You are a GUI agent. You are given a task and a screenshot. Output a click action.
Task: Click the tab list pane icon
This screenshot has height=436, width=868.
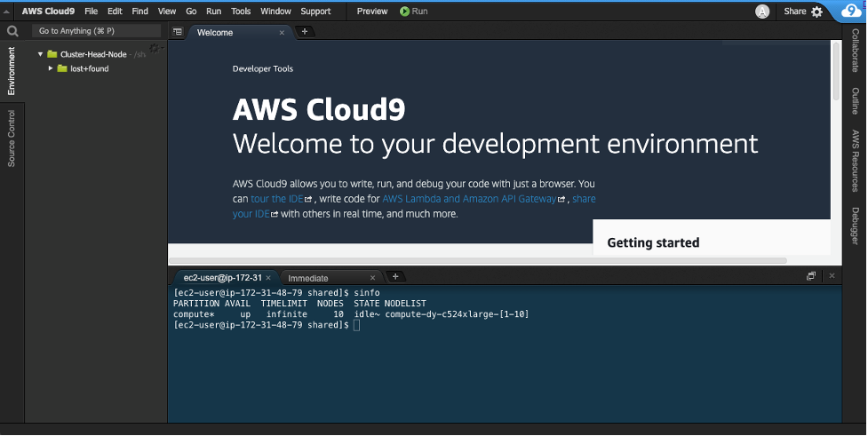pyautogui.click(x=177, y=32)
